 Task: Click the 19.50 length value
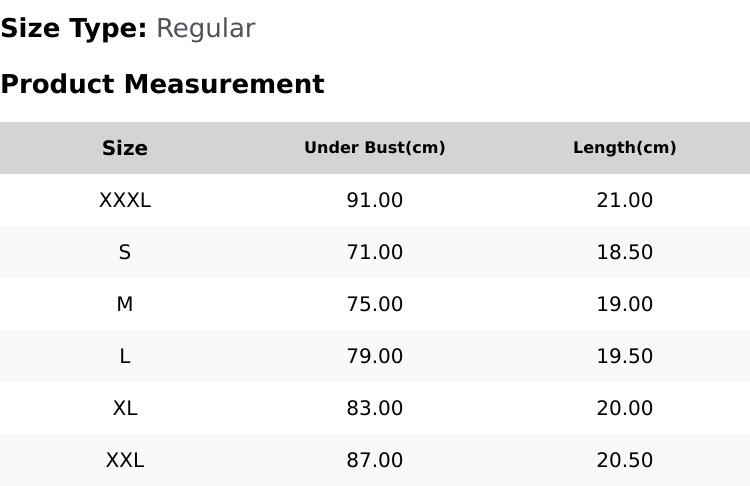coord(625,356)
